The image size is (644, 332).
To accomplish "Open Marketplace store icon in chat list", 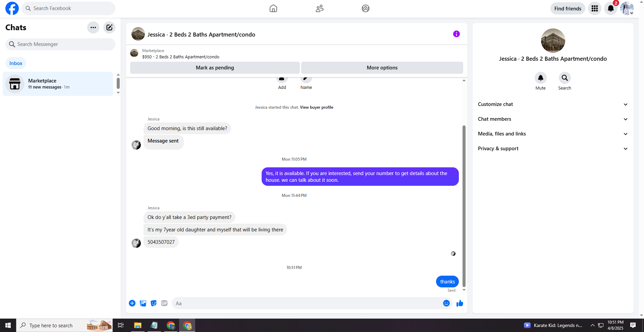I will 15,84.
